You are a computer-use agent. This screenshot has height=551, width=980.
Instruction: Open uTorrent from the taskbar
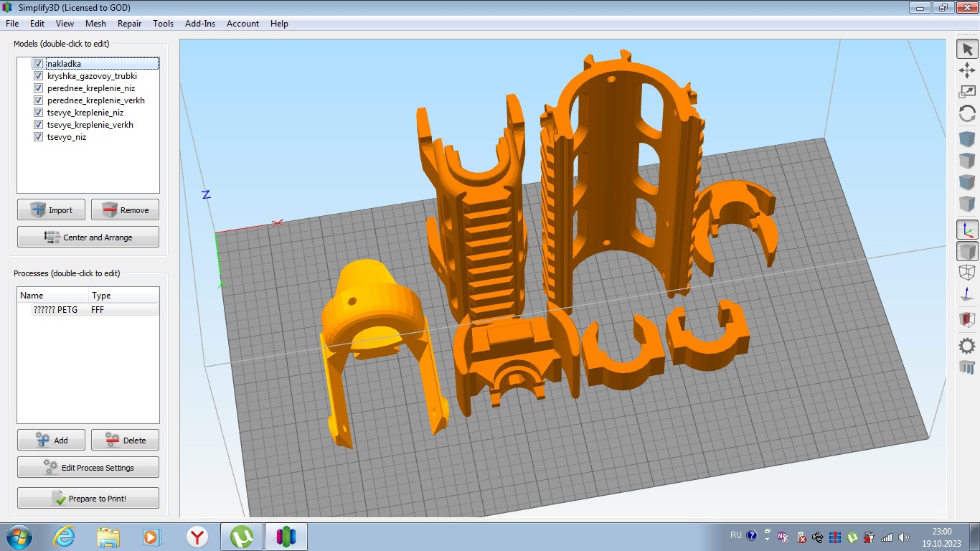click(242, 537)
